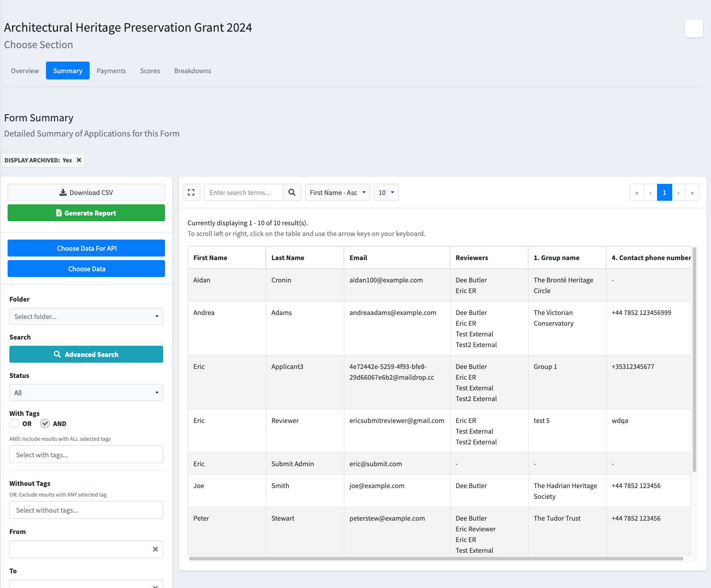The image size is (711, 588).
Task: Select the AND tags radio option
Action: [x=45, y=424]
